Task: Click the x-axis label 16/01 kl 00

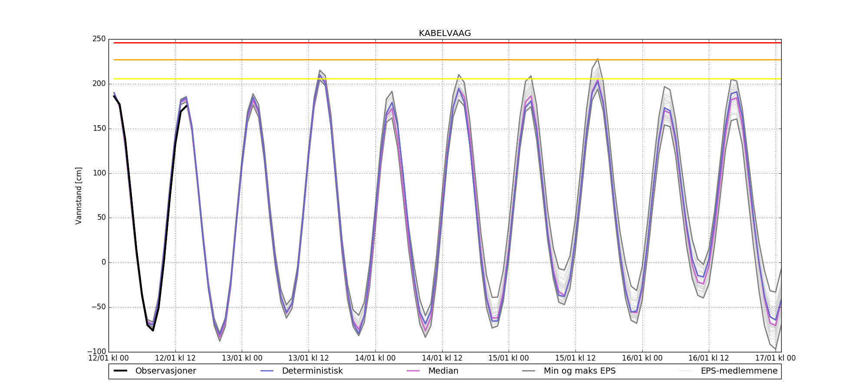Action: [x=642, y=358]
